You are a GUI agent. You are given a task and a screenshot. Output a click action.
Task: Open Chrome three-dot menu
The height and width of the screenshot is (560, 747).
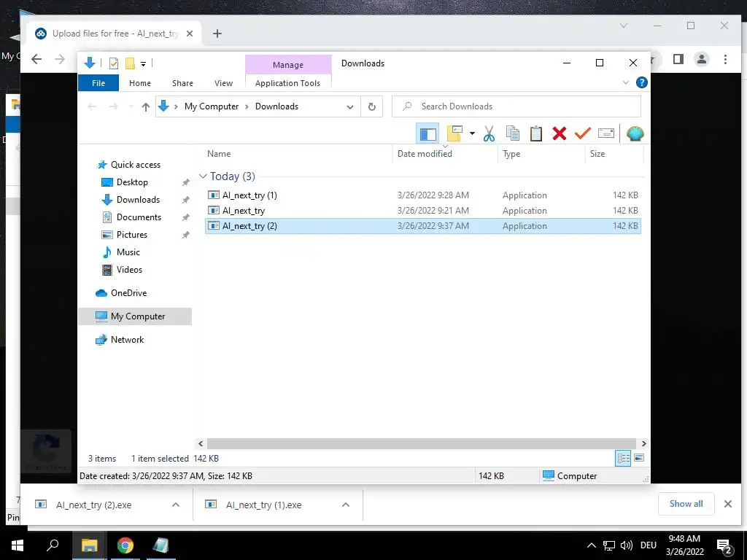[x=725, y=60]
